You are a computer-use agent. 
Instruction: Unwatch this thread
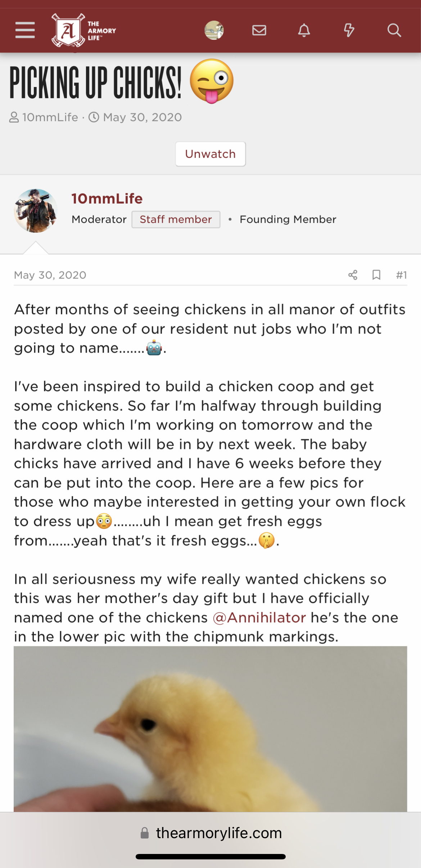click(x=210, y=154)
